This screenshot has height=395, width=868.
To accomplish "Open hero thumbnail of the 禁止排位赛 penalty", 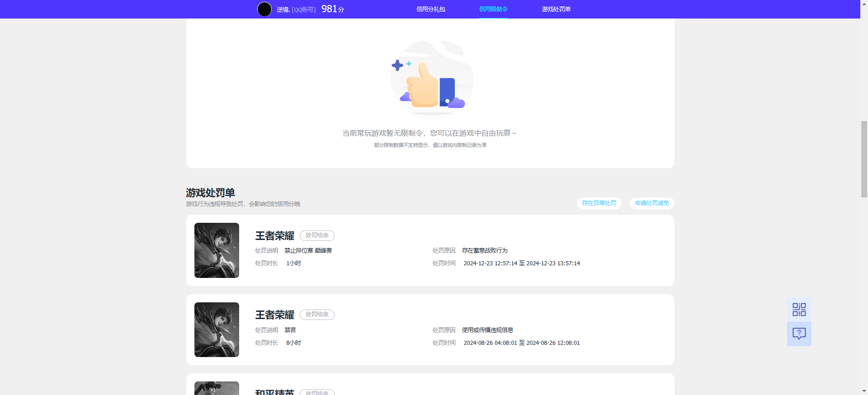I will coord(217,250).
